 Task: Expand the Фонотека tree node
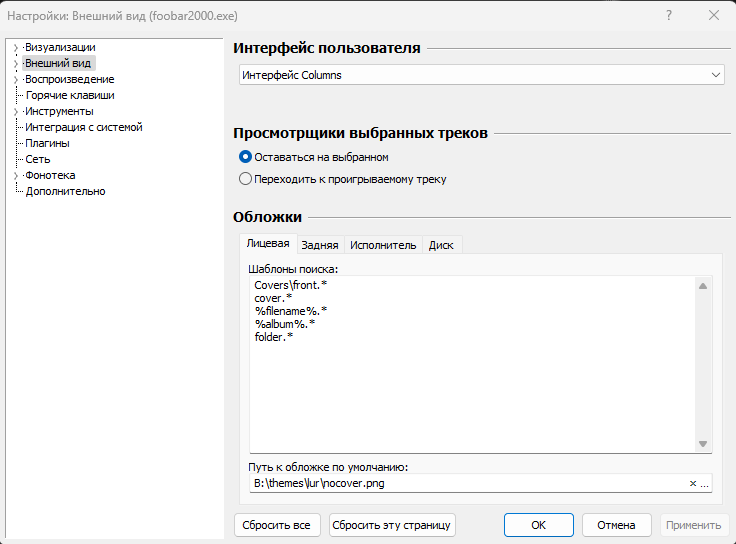pyautogui.click(x=15, y=175)
